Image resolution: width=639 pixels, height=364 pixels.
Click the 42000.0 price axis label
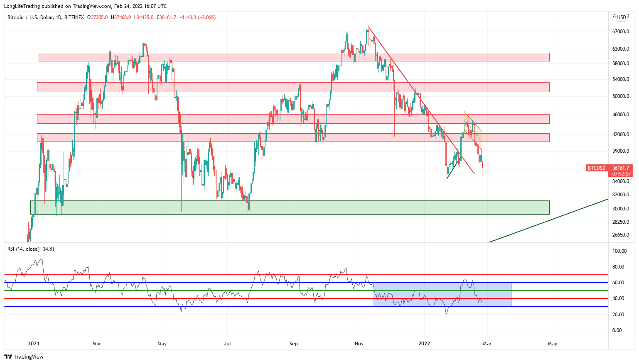[621, 134]
